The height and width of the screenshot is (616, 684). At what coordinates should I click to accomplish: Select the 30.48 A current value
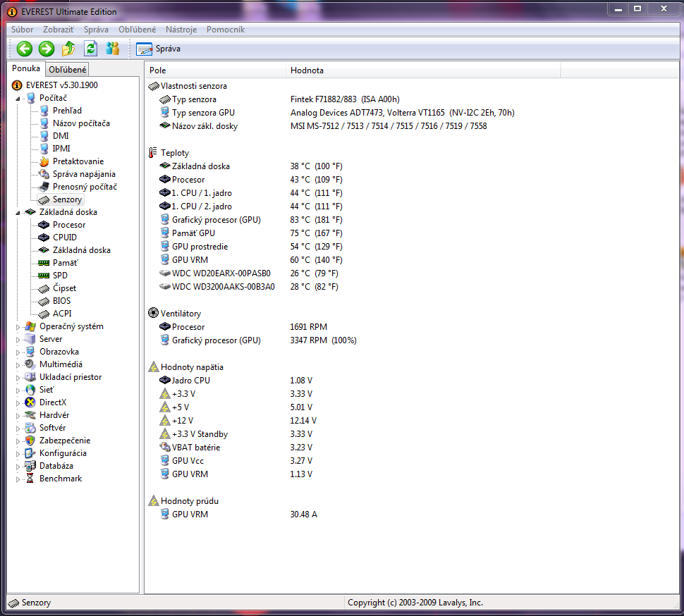tap(304, 515)
